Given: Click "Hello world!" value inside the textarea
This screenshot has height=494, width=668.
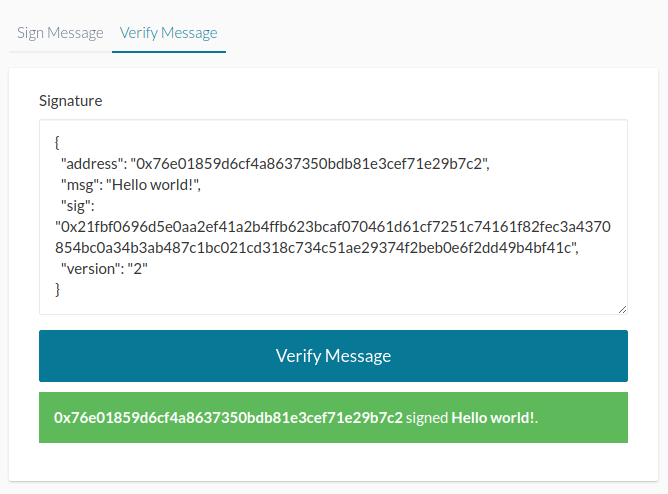Looking at the screenshot, I should pos(152,185).
